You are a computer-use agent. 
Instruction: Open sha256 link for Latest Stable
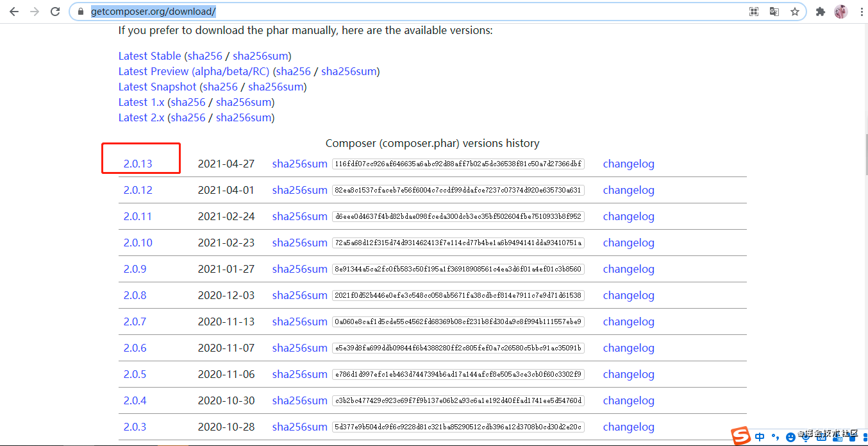click(x=205, y=56)
